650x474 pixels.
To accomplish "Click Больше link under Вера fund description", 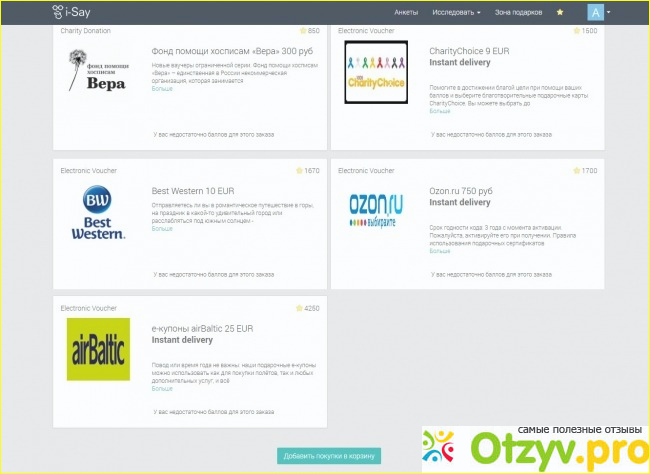I will (x=162, y=89).
